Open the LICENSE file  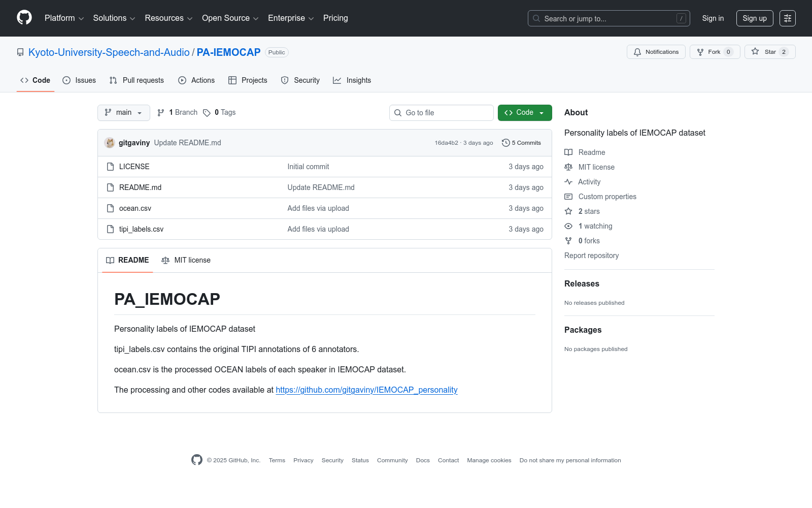[x=134, y=167]
